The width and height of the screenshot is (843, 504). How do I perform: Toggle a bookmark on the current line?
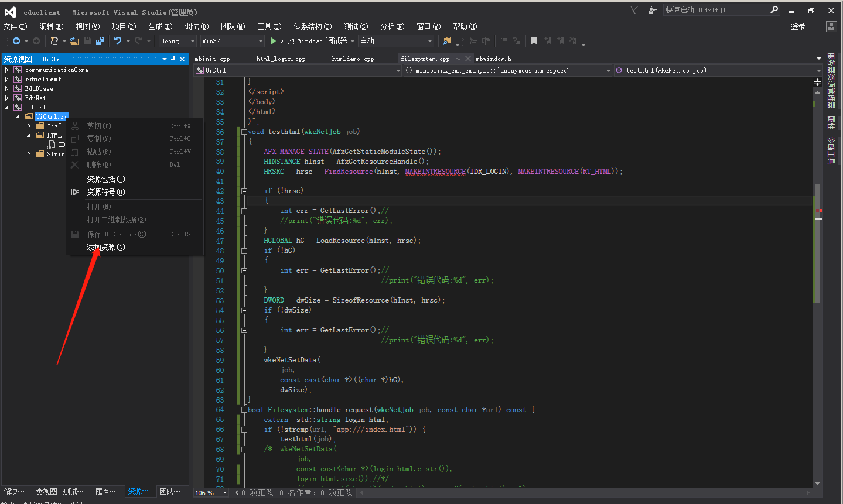pos(534,40)
